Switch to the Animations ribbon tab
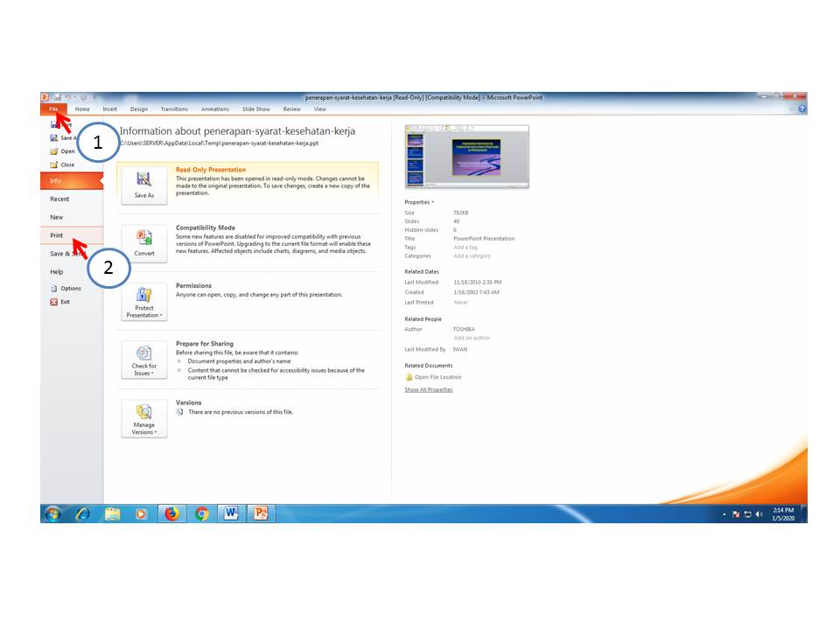This screenshot has height=630, width=840. point(215,109)
